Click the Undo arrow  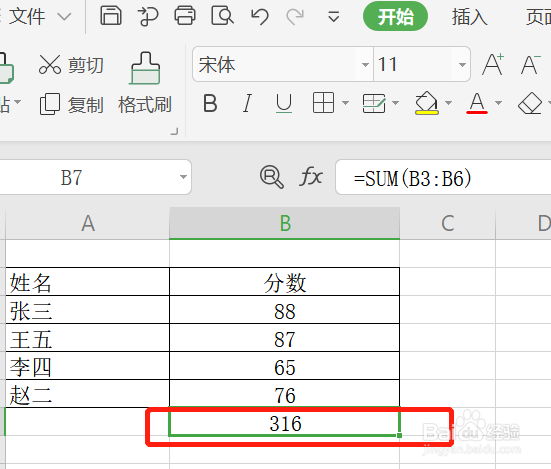coord(260,17)
